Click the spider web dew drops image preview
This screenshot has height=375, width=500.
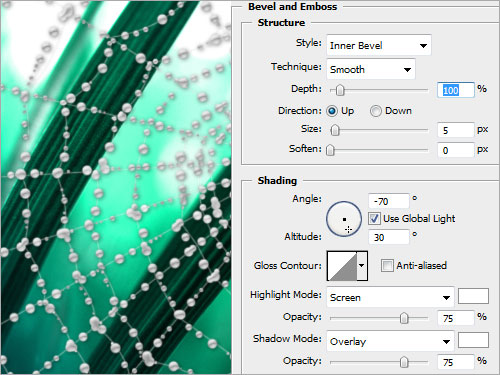(x=116, y=187)
